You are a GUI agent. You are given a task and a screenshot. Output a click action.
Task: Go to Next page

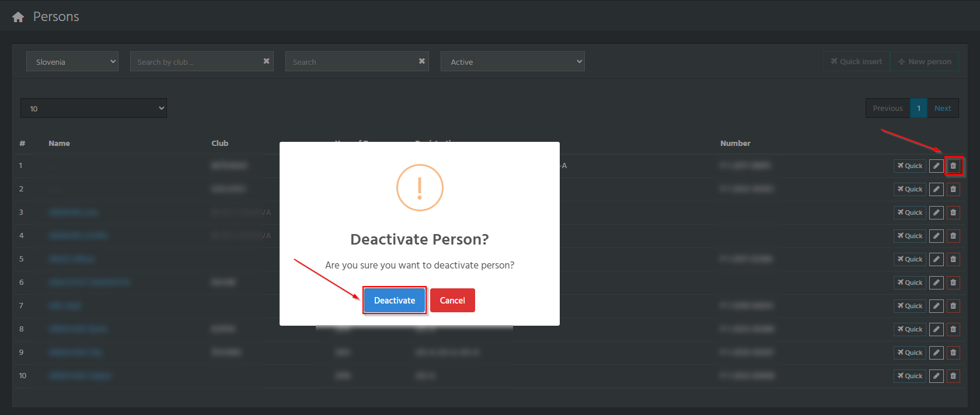tap(943, 108)
